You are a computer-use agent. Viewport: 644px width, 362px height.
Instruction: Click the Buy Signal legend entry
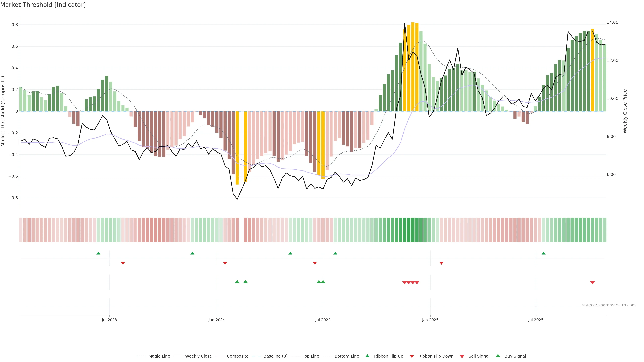tap(515, 356)
